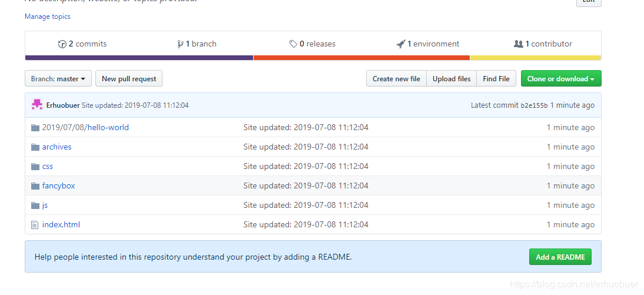Click the language color bar
Viewport: 644px width, 295px height.
pyautogui.click(x=139, y=58)
